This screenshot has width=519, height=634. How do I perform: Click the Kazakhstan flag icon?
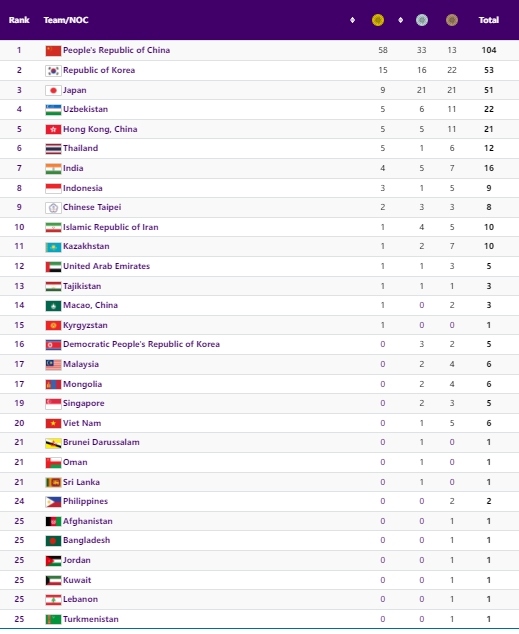pos(53,247)
